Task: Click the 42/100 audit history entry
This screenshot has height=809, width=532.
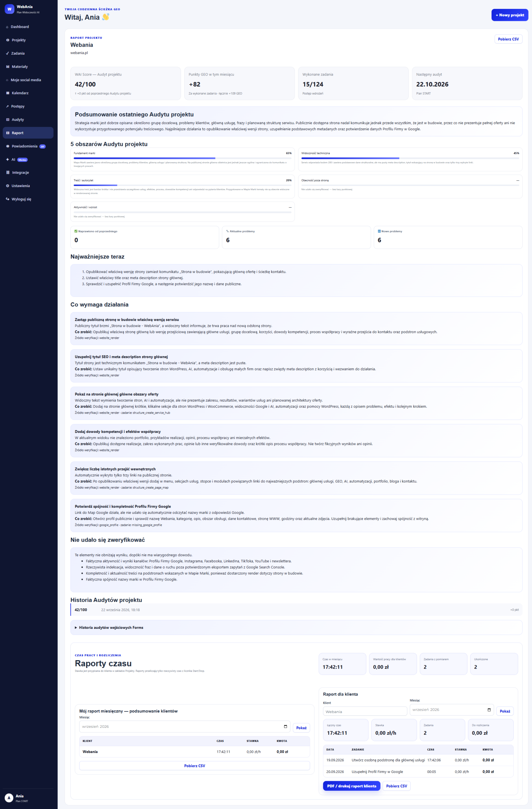Action: (296, 610)
